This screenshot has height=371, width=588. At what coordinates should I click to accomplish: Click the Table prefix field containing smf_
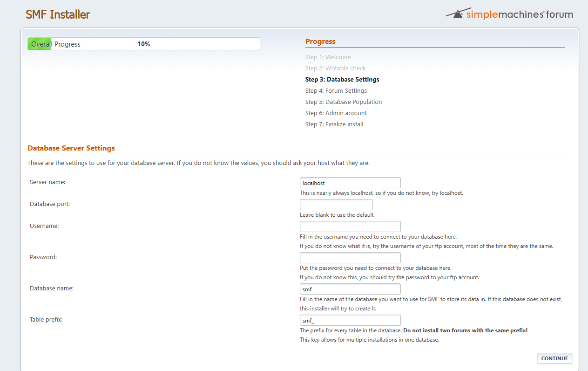[x=350, y=320]
